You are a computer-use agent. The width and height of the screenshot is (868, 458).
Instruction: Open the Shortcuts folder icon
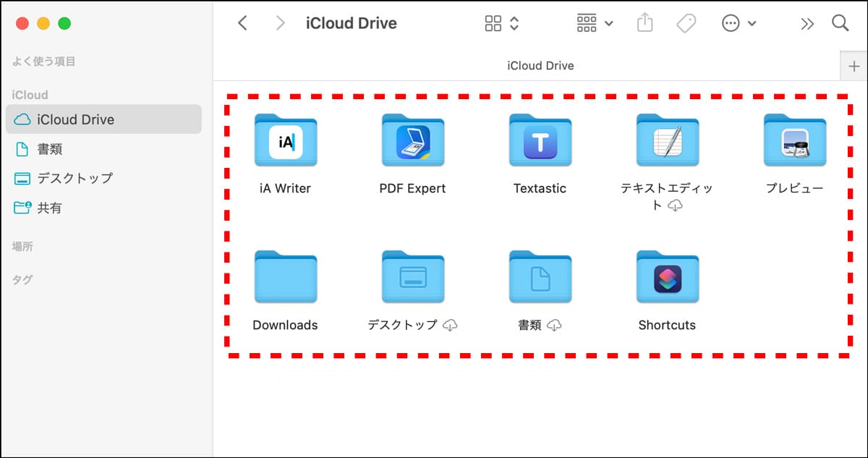tap(668, 277)
